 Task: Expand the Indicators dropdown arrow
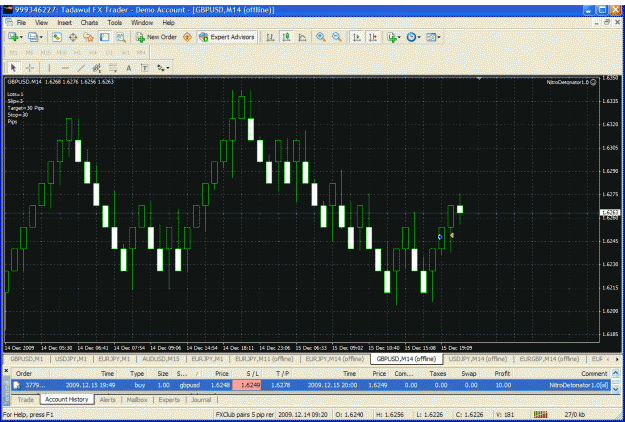pos(399,37)
